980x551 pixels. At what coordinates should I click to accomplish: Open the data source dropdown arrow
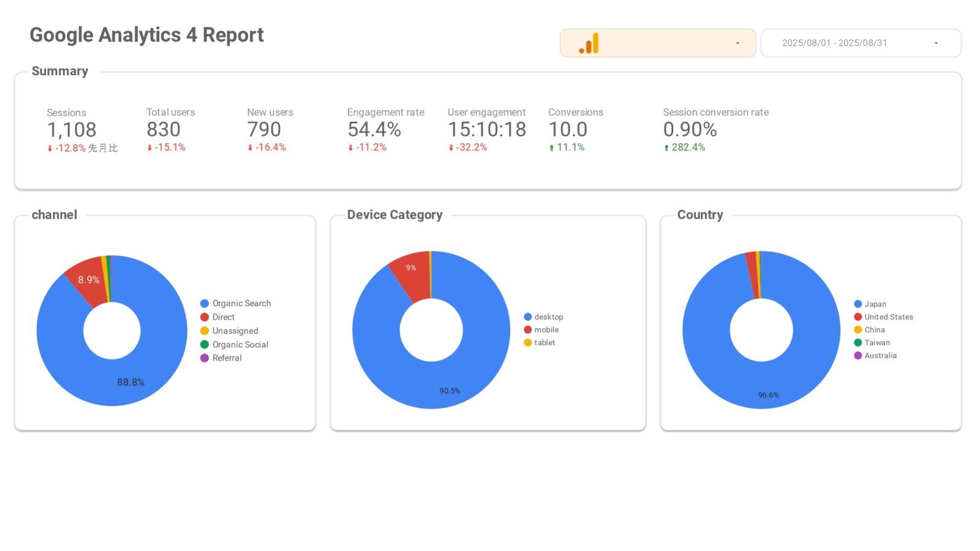tap(737, 43)
